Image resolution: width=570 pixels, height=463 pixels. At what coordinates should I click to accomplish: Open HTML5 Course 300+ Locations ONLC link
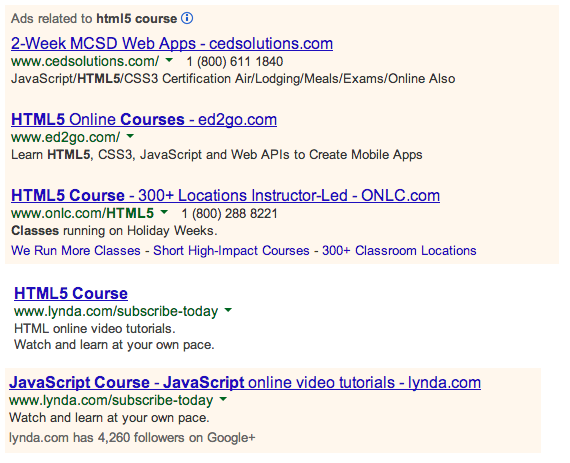pyautogui.click(x=225, y=196)
